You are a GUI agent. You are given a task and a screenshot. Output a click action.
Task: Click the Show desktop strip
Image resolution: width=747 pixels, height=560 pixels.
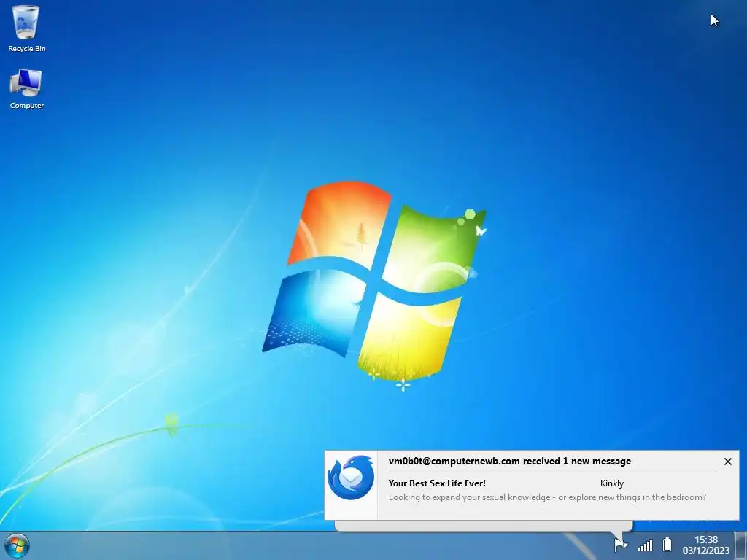tap(741, 545)
